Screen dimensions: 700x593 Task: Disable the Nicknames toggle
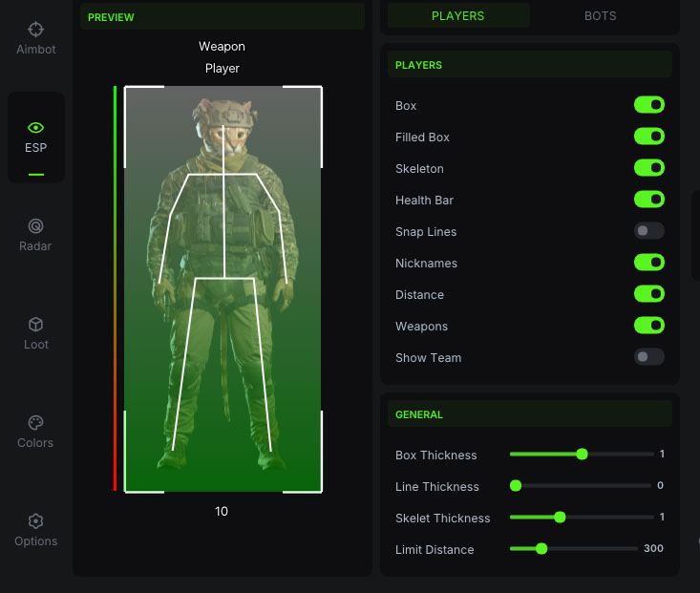pyautogui.click(x=648, y=263)
